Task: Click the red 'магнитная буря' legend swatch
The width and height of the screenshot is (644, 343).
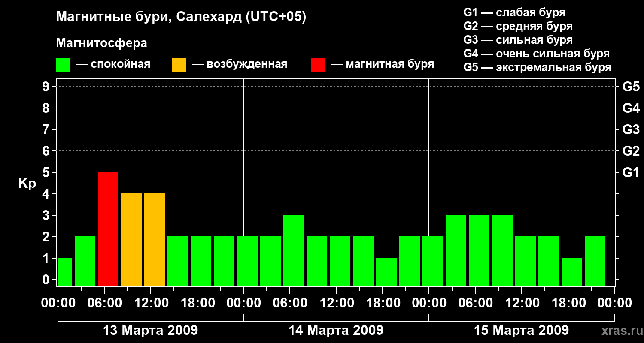Action: coord(318,65)
